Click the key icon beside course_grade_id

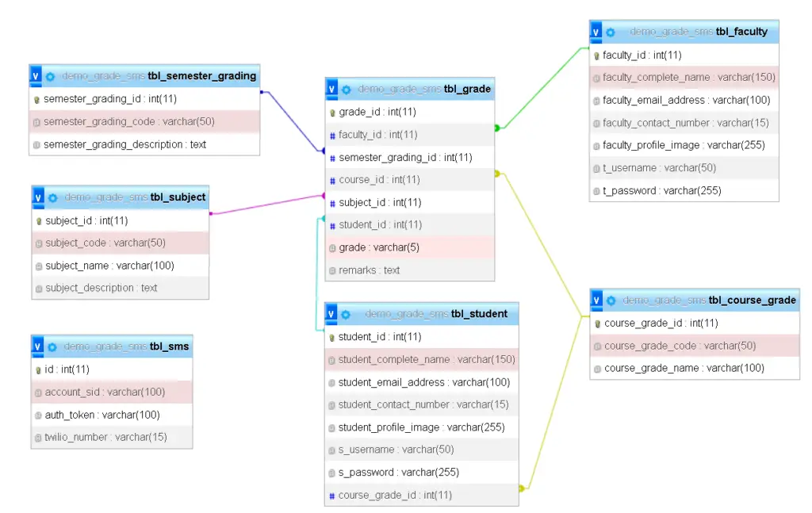(x=596, y=323)
